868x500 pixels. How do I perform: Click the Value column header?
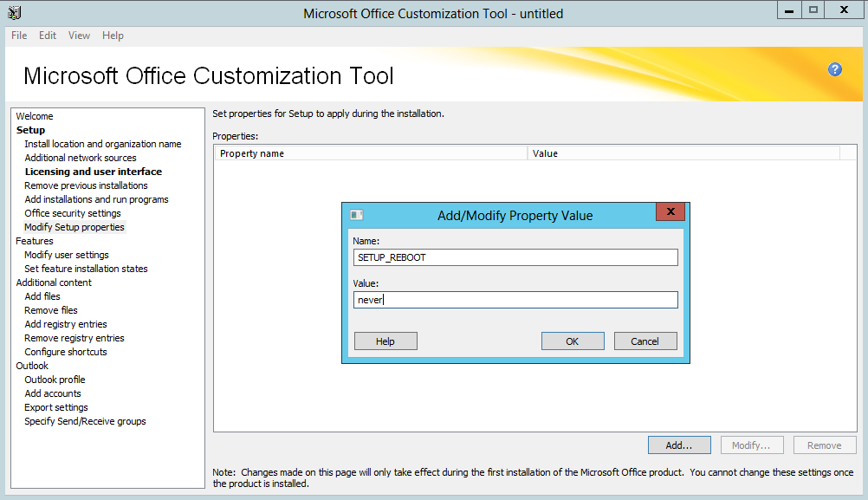[x=683, y=153]
